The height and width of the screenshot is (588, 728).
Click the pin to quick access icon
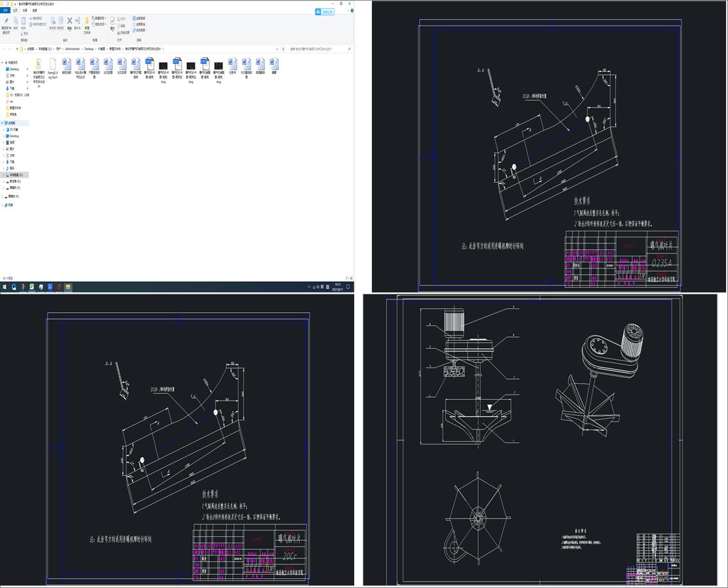point(5,22)
